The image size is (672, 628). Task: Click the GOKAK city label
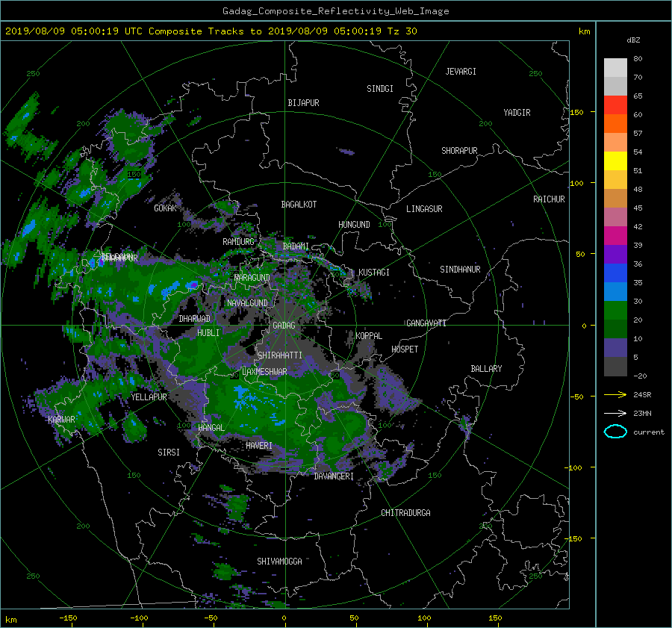(166, 208)
